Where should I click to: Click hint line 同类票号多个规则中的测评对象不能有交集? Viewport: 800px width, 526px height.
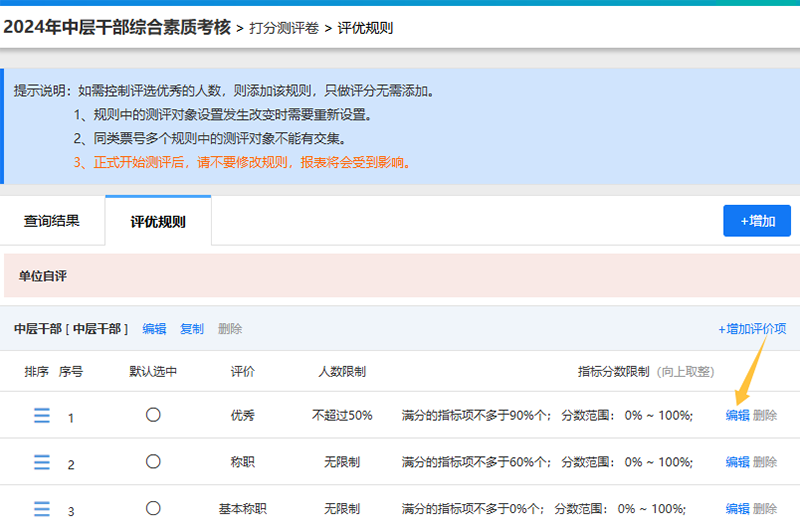[210, 138]
